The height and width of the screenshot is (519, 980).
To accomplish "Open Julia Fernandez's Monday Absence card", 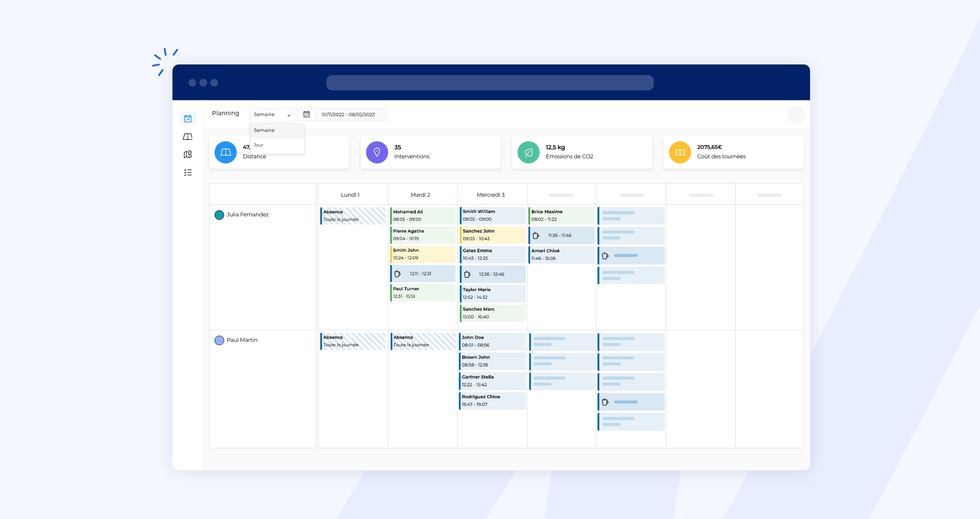I will point(353,216).
